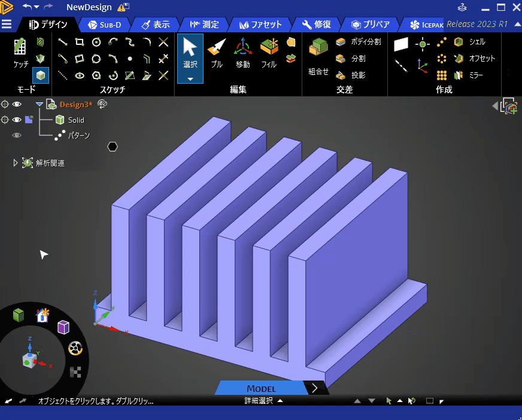Click the Axis creation icon
The image size is (522, 420).
(x=401, y=66)
